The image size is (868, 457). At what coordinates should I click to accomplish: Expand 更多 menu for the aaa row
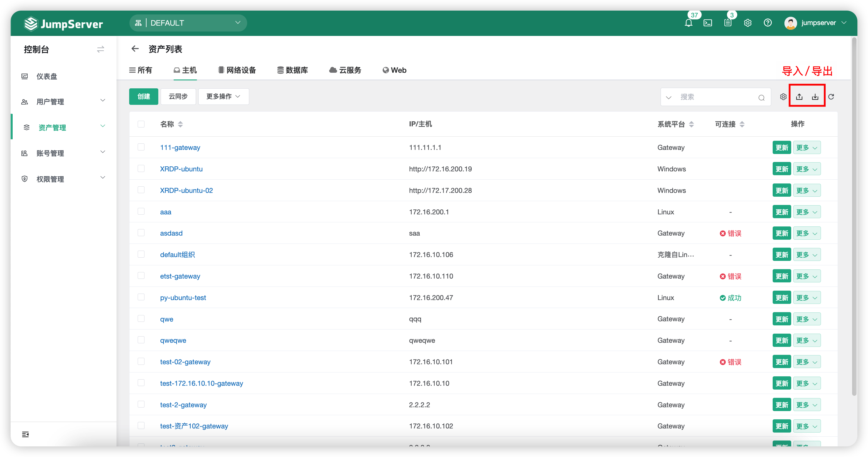pos(807,212)
